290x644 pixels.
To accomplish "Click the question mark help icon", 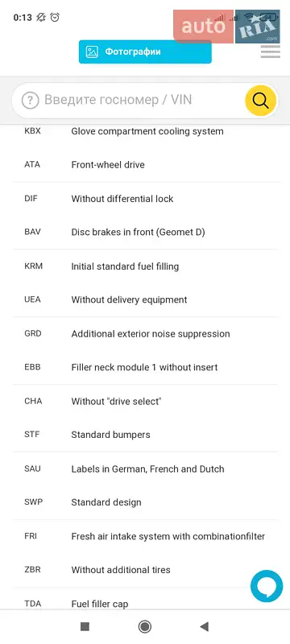I will [x=30, y=100].
